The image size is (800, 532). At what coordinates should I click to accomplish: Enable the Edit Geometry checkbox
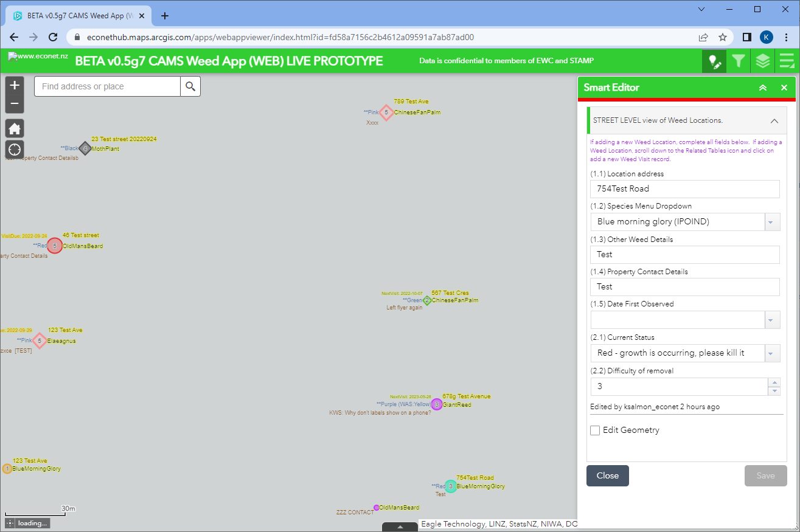click(595, 430)
